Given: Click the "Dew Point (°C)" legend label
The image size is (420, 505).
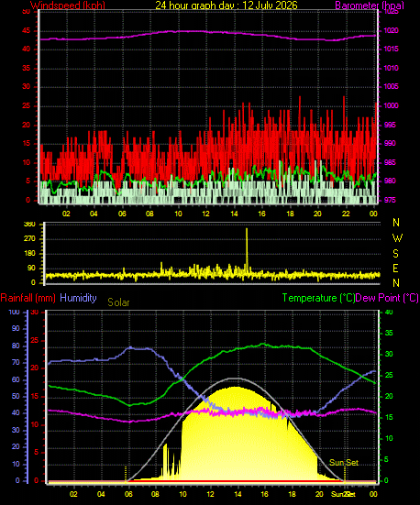Looking at the screenshot, I should [387, 298].
